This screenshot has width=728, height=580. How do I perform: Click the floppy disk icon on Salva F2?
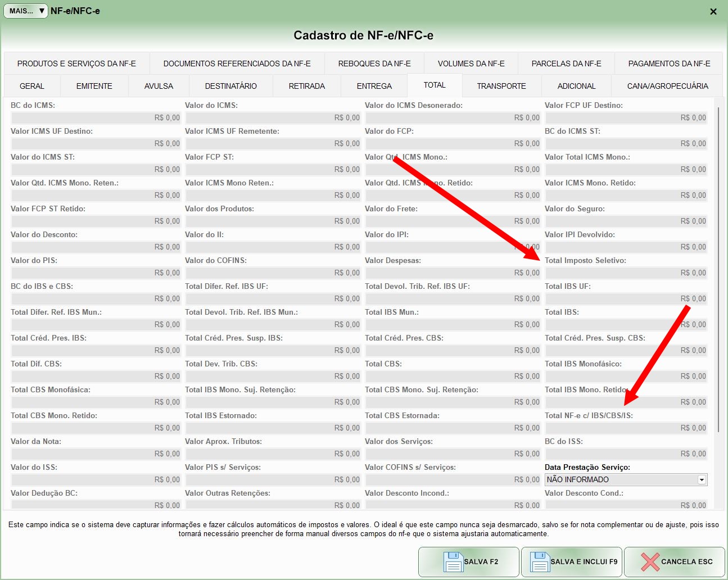pyautogui.click(x=453, y=561)
